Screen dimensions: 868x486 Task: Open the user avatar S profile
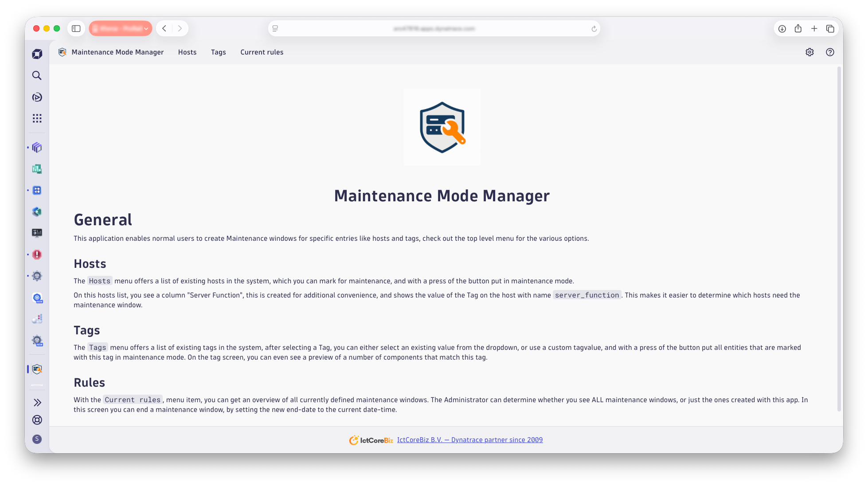[x=37, y=439]
